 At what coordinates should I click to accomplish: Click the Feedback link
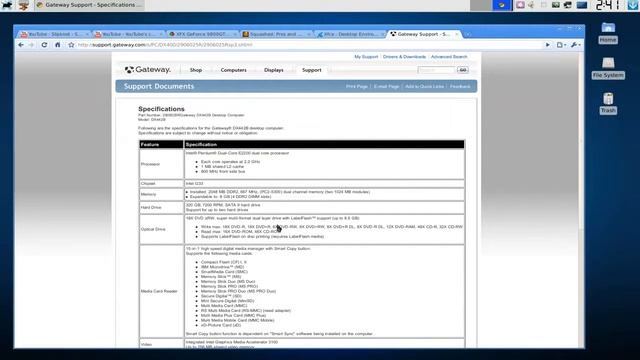pos(460,87)
